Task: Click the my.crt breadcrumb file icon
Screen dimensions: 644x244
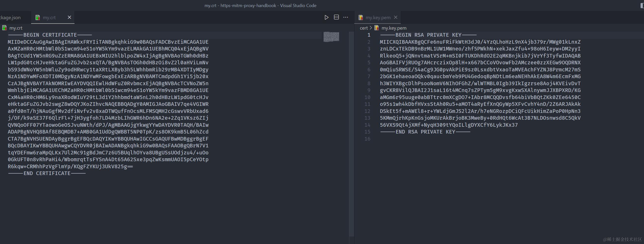Action: 5,28
